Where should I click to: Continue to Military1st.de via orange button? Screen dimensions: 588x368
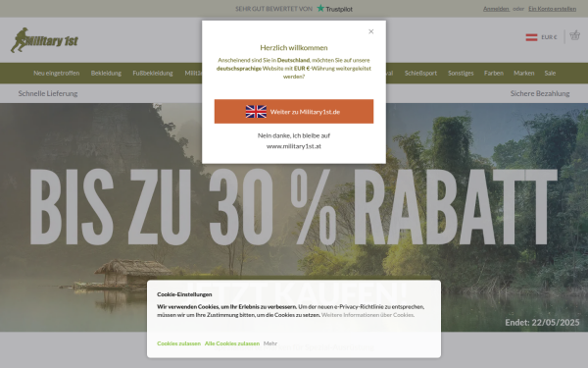[x=294, y=112]
